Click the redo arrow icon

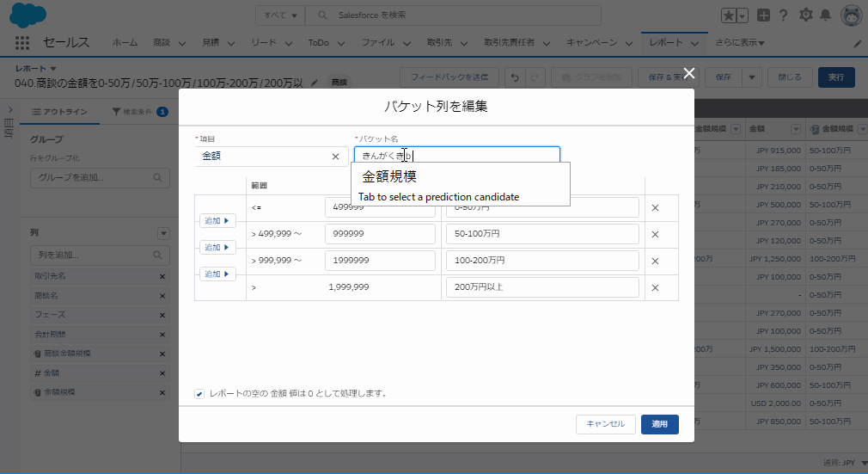pos(535,77)
